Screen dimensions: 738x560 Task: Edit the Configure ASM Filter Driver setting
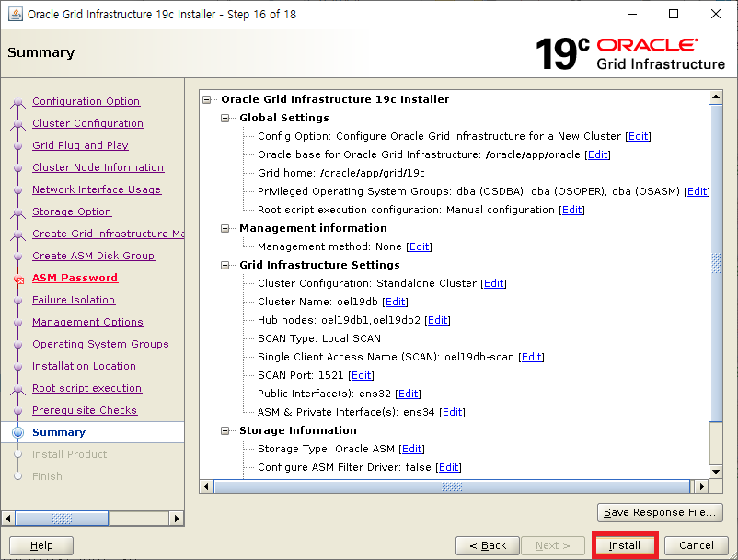(448, 467)
